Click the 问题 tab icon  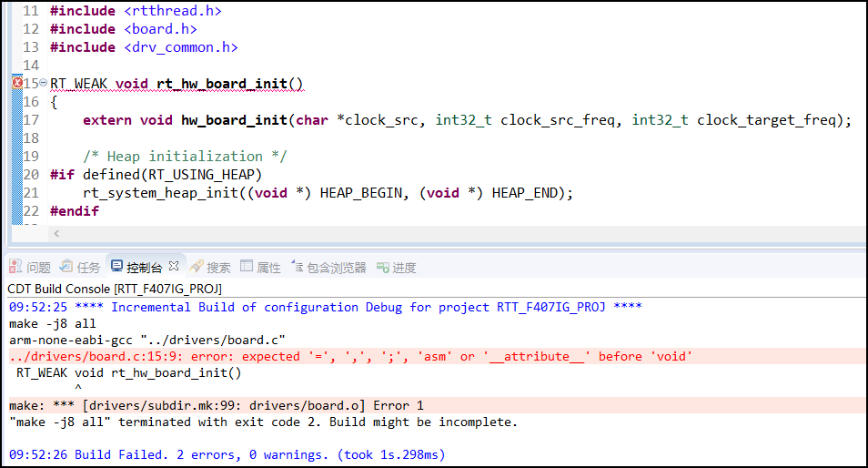point(15,267)
